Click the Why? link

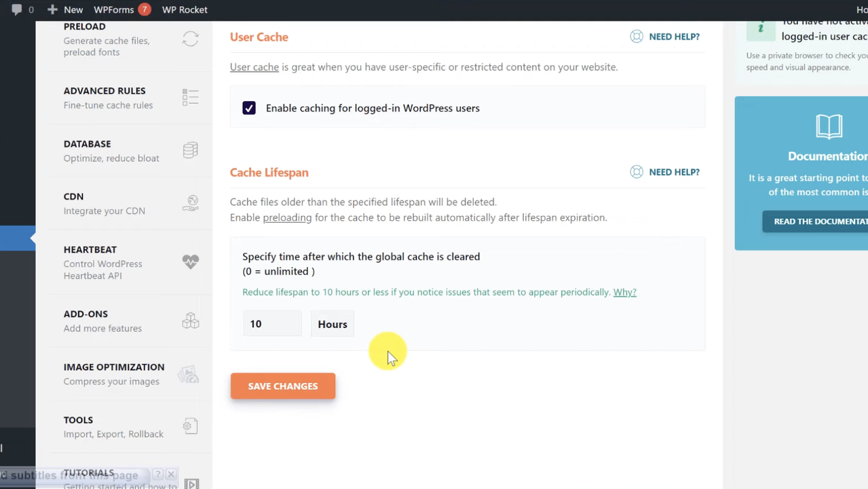(624, 292)
